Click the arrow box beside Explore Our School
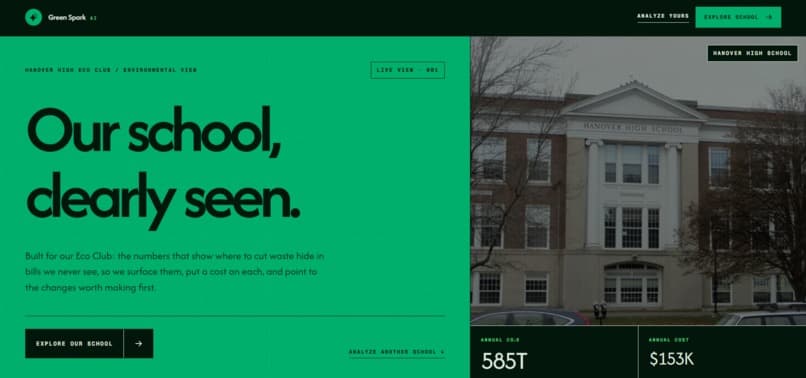806x378 pixels. coord(138,344)
